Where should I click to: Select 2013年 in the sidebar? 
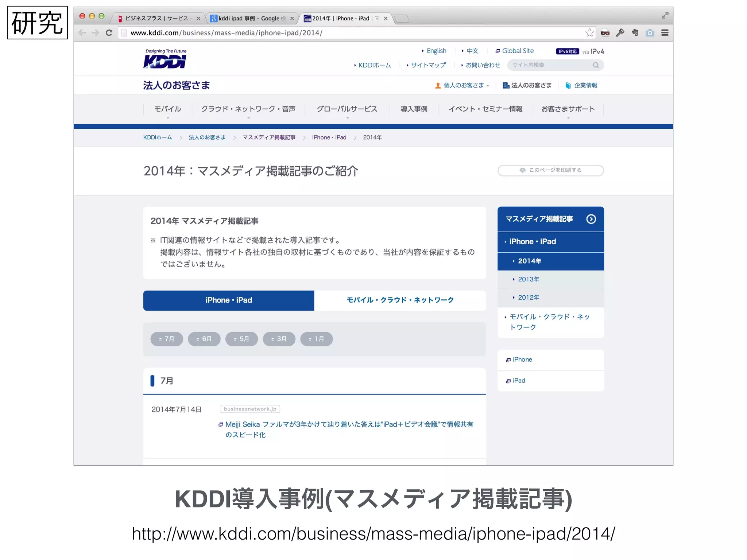pyautogui.click(x=550, y=279)
